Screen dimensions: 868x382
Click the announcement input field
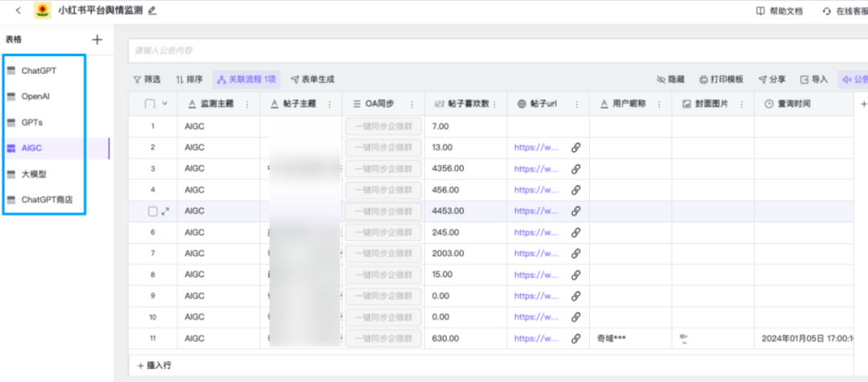[498, 51]
